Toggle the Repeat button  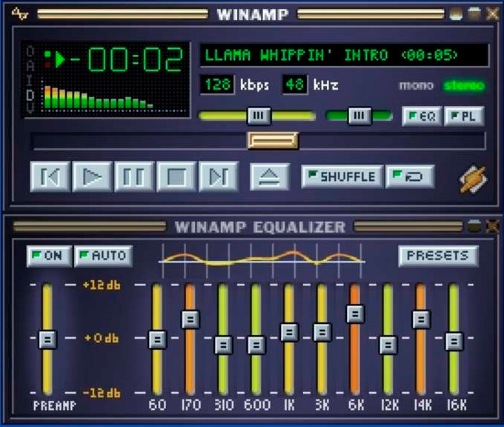tap(410, 176)
